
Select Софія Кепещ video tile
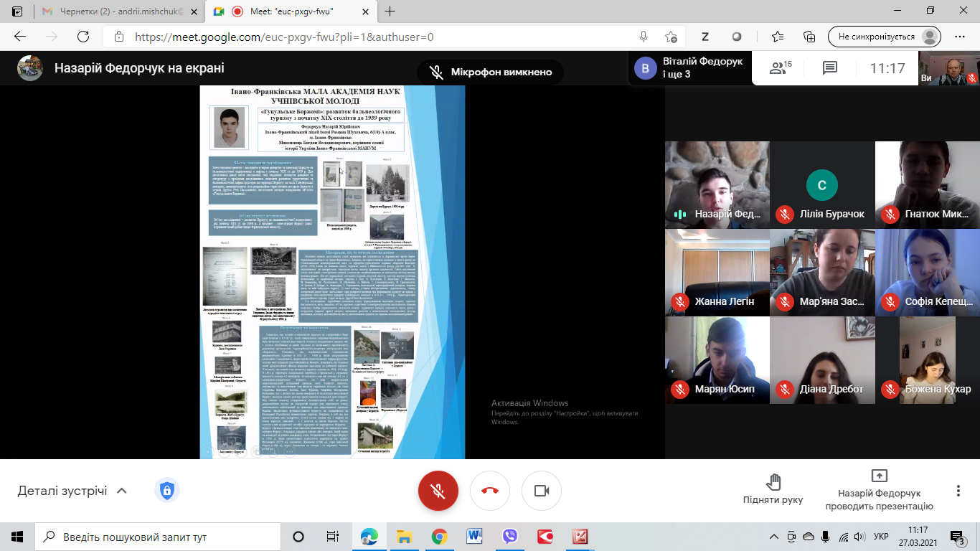(x=927, y=274)
